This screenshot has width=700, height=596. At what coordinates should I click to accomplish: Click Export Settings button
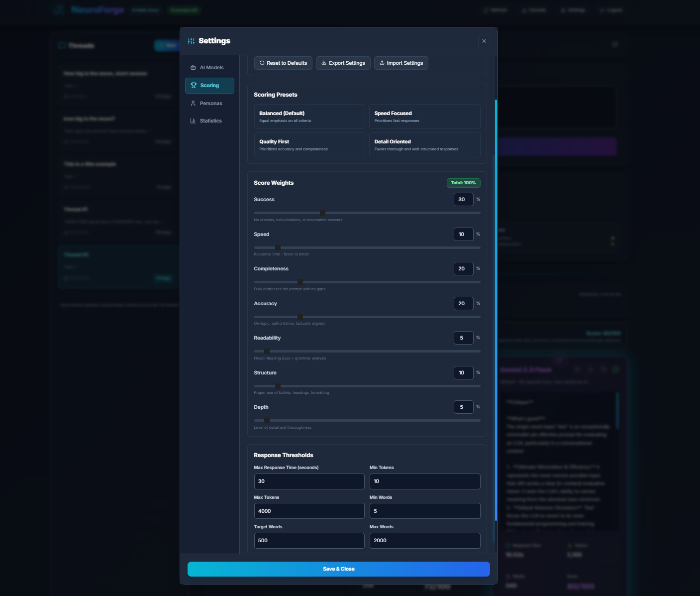(x=343, y=63)
